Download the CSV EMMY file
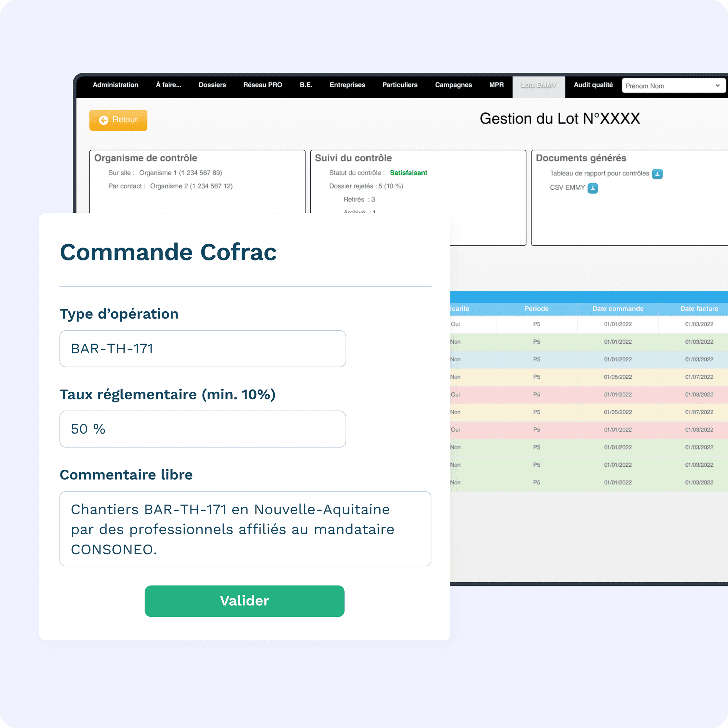Viewport: 728px width, 728px height. (x=593, y=188)
